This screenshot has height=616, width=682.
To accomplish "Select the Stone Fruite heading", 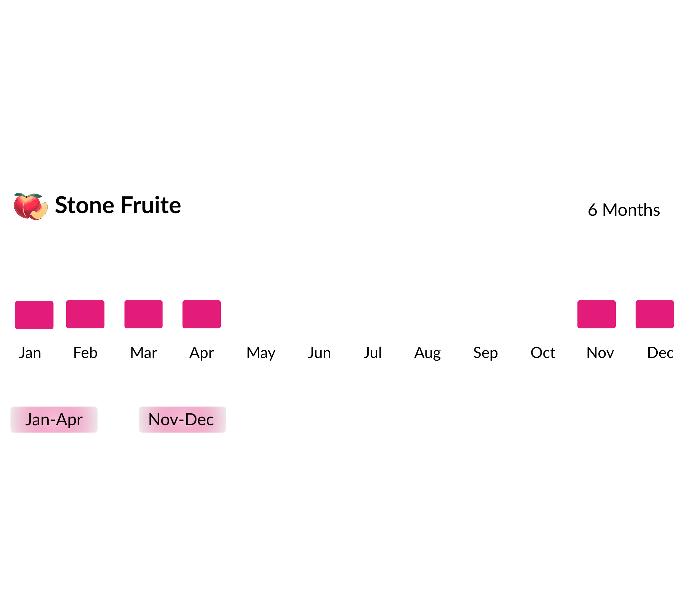I will [118, 205].
